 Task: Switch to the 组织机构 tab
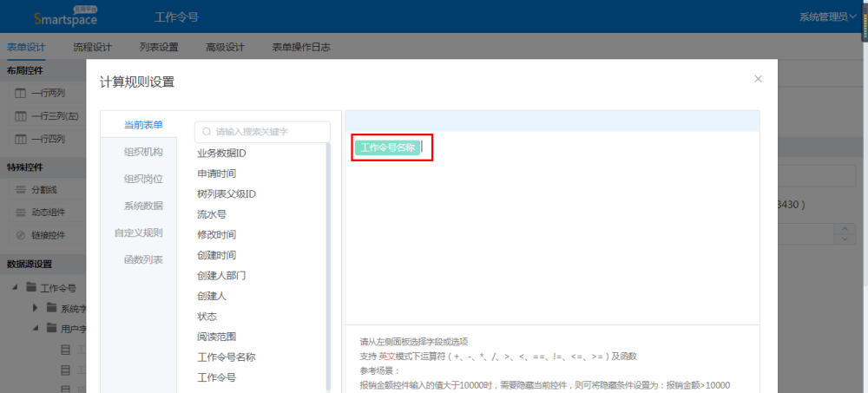click(x=143, y=152)
